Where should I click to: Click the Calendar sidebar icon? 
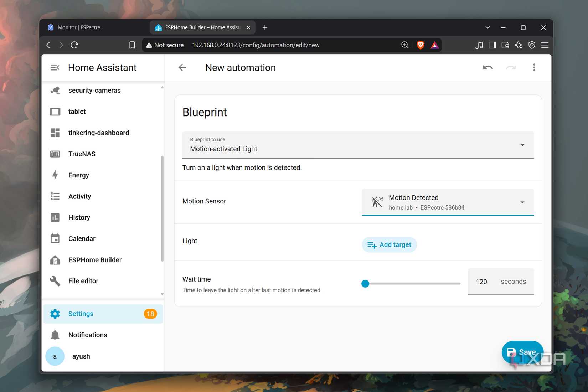55,238
